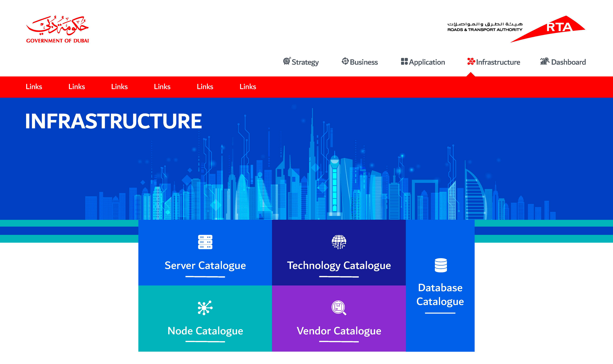This screenshot has height=364, width=613.
Task: Select the Database Catalogue text
Action: [440, 295]
